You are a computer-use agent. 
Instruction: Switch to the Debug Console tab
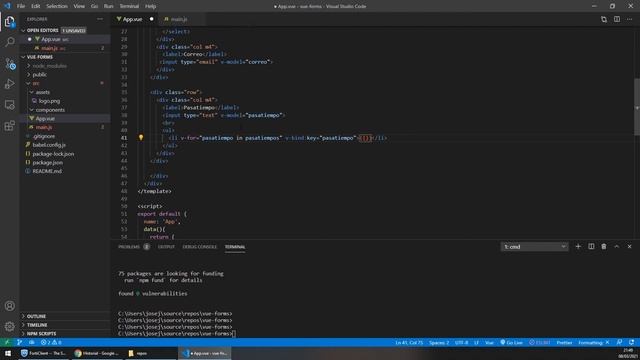point(200,247)
